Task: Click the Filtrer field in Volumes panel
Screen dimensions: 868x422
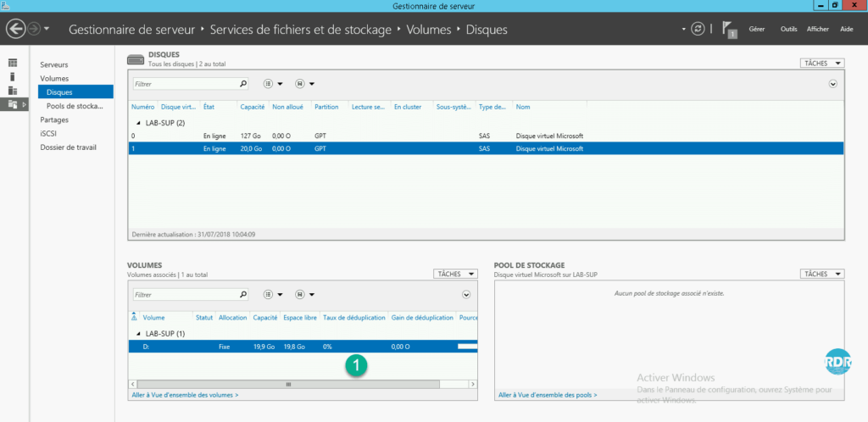Action: 186,295
